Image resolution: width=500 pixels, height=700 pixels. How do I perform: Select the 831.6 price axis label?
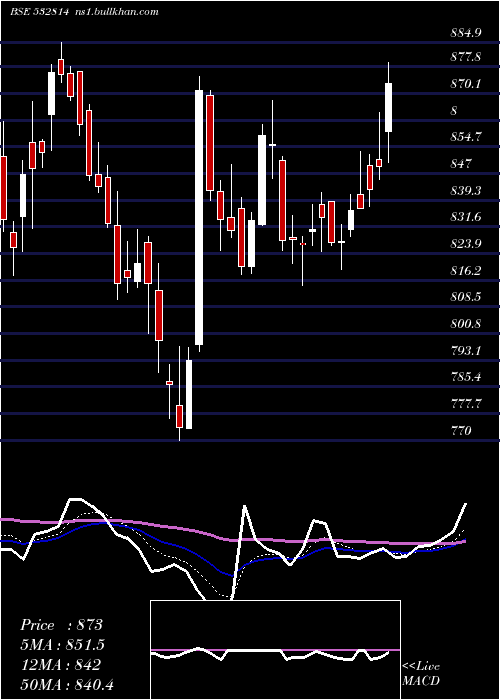click(x=466, y=217)
